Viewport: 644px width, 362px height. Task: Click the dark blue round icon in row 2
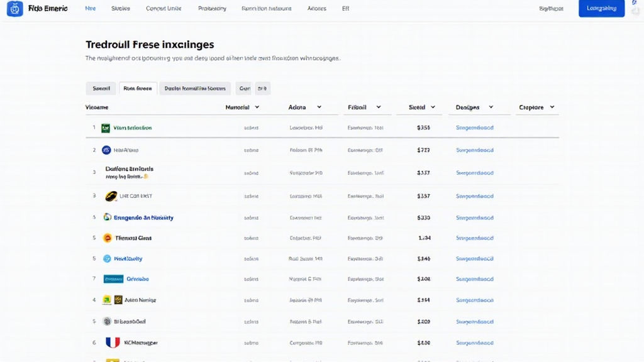[x=106, y=150]
